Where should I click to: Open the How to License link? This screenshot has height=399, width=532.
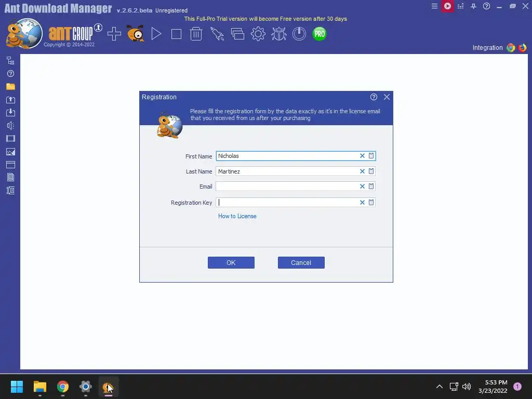tap(237, 216)
